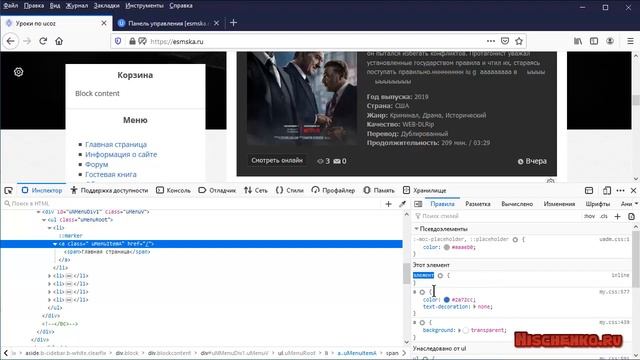Go back with the browser back arrow
Screen dimensions: 640x360
pos(11,41)
